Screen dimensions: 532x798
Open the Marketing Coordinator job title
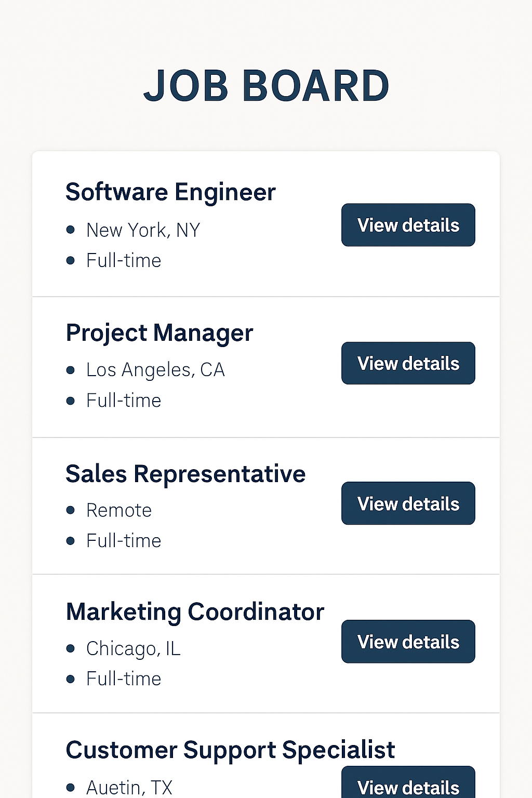(x=195, y=612)
